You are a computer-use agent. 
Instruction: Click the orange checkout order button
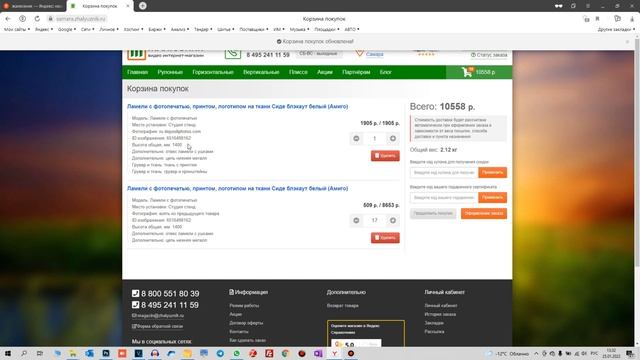pos(484,213)
